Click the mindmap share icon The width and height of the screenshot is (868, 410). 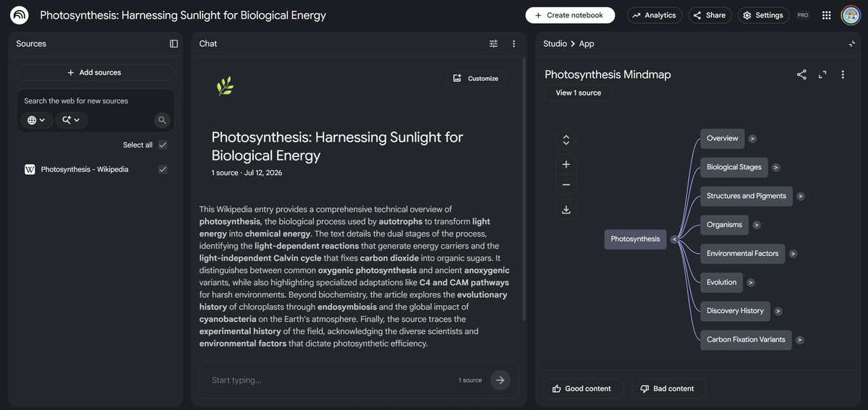[801, 74]
